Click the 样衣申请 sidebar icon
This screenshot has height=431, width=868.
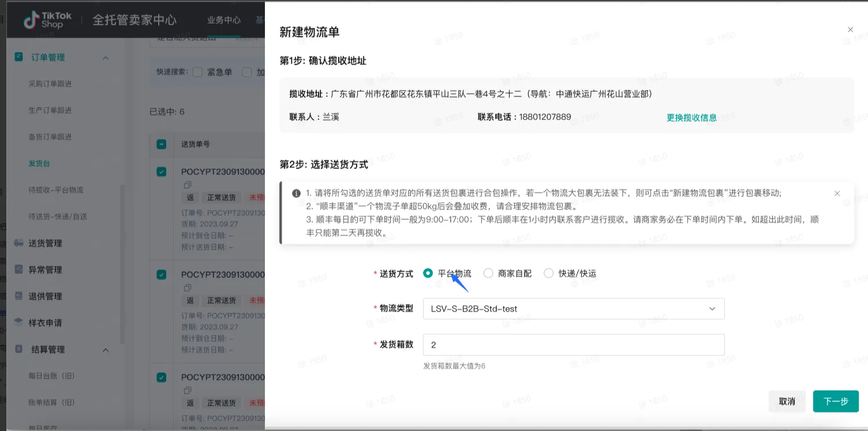point(19,323)
